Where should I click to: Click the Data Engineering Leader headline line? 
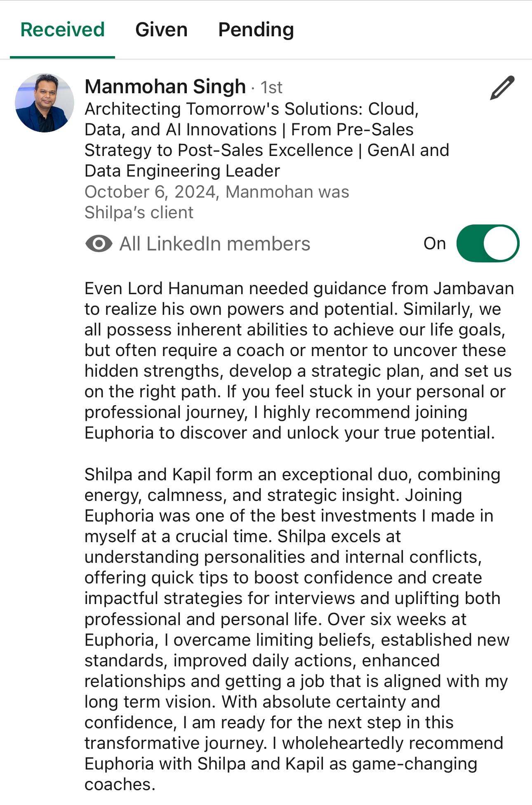coord(182,171)
